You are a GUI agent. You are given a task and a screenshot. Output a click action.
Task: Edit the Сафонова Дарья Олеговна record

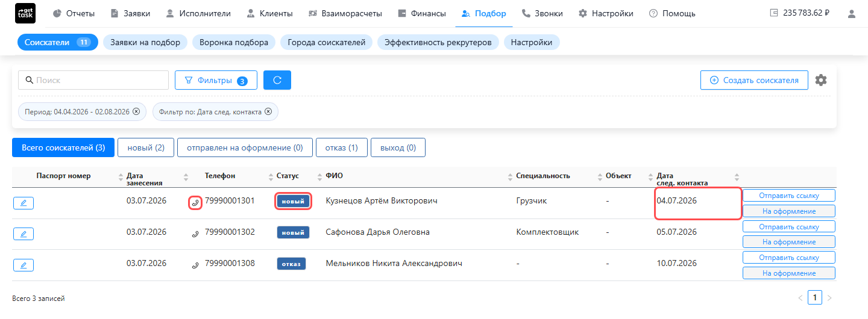click(x=24, y=234)
